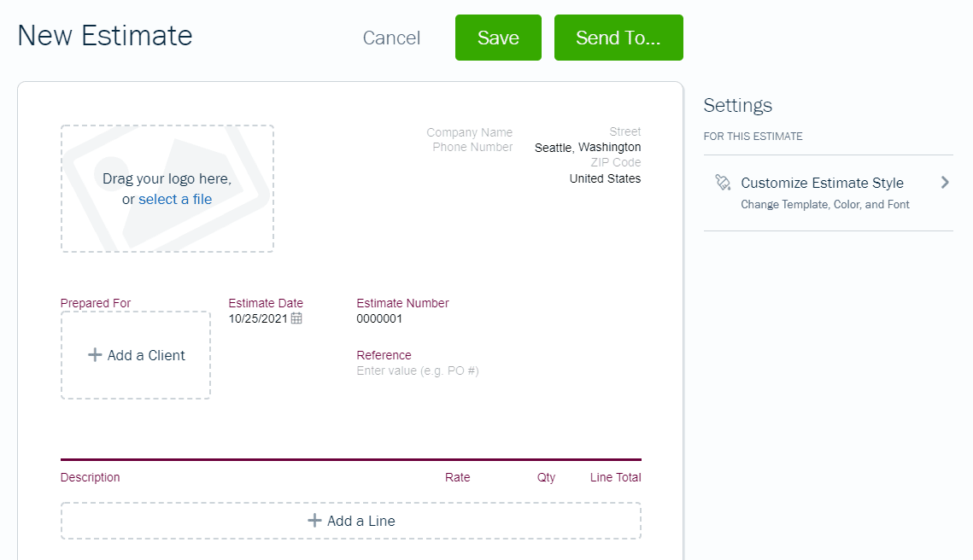This screenshot has height=560, width=973.
Task: Click the plus icon beside Add a Client
Action: tap(94, 355)
